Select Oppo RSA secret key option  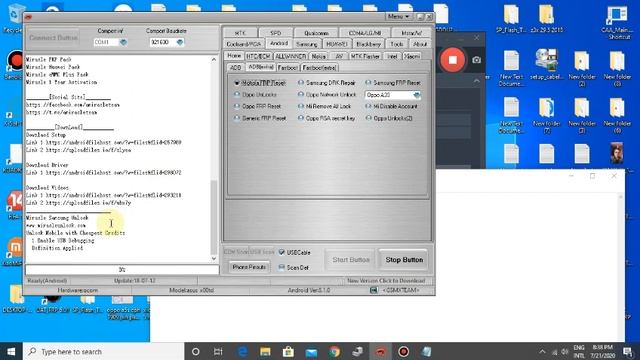(x=327, y=118)
